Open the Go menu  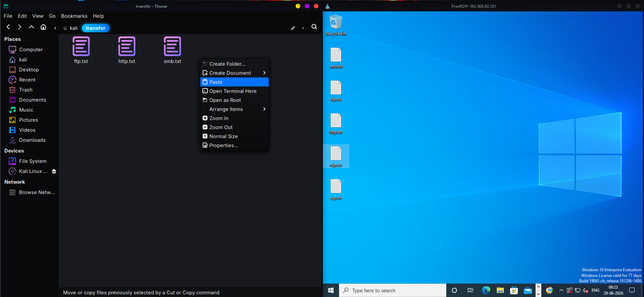coord(52,16)
